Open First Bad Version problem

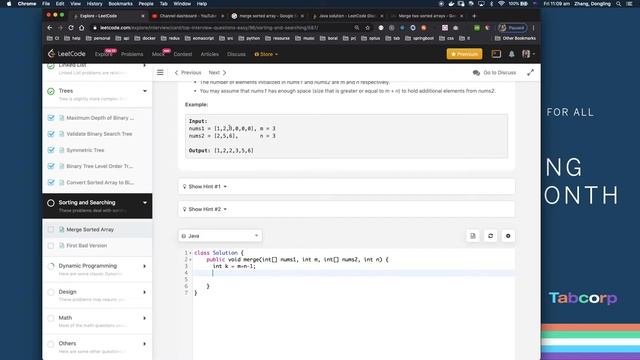(87, 246)
